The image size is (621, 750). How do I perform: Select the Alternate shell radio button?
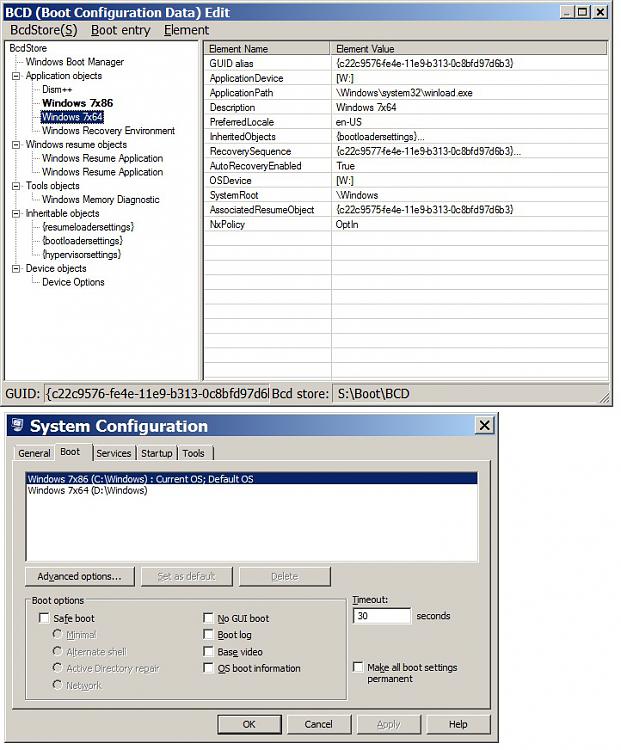57,651
